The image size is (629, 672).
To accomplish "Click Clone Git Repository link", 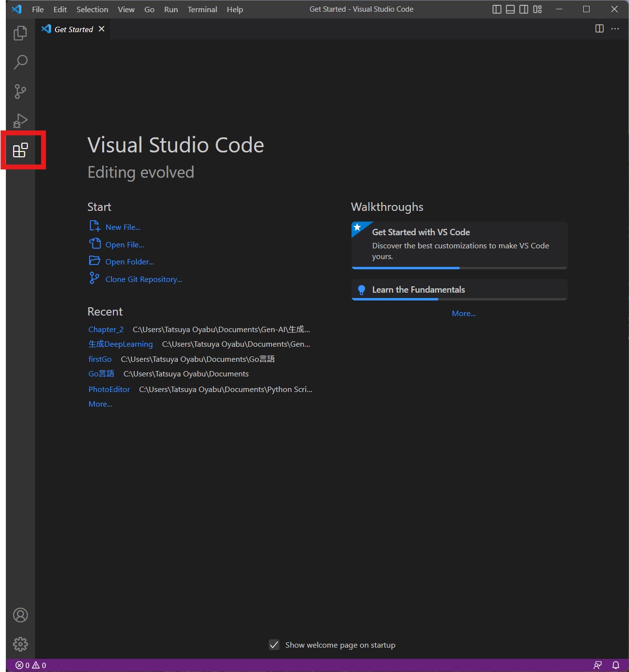I will click(x=143, y=279).
